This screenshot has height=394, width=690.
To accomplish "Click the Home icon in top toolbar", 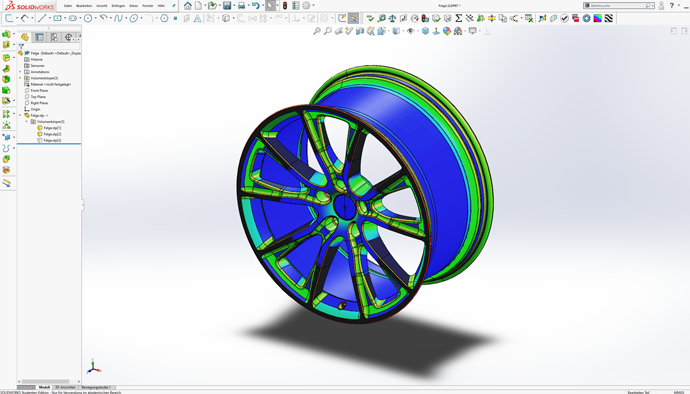I will [188, 6].
